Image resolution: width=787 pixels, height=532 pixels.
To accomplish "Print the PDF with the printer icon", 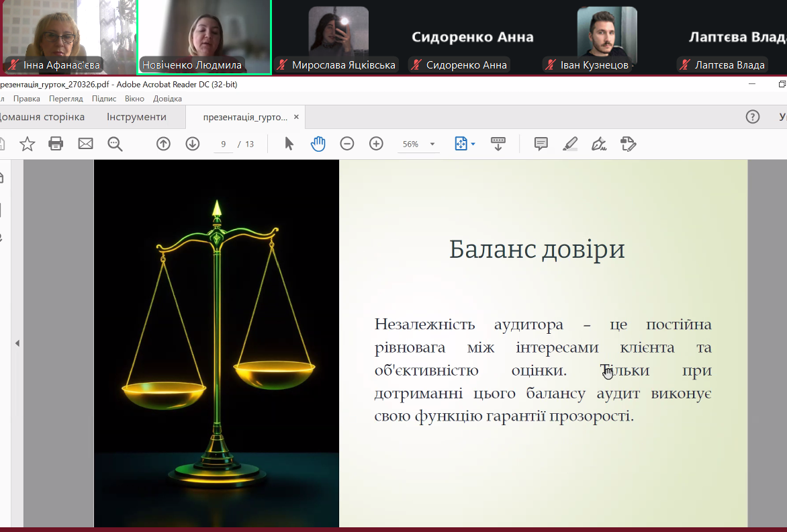I will (x=56, y=144).
